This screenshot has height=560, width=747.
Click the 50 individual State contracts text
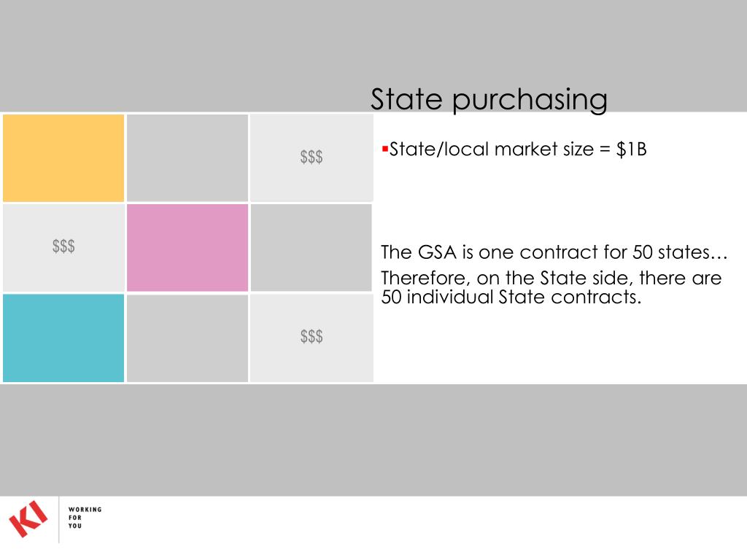click(x=511, y=297)
